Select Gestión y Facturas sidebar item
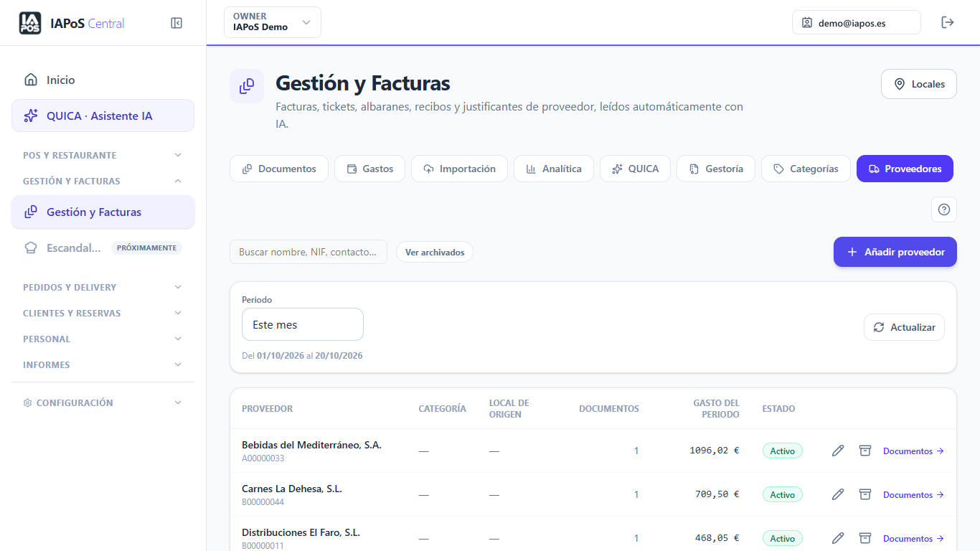 click(x=103, y=212)
